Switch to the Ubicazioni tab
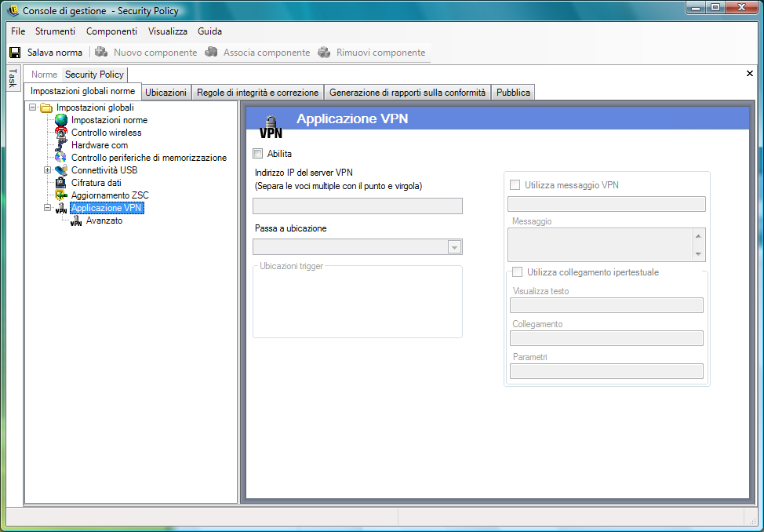764x532 pixels. [x=166, y=92]
